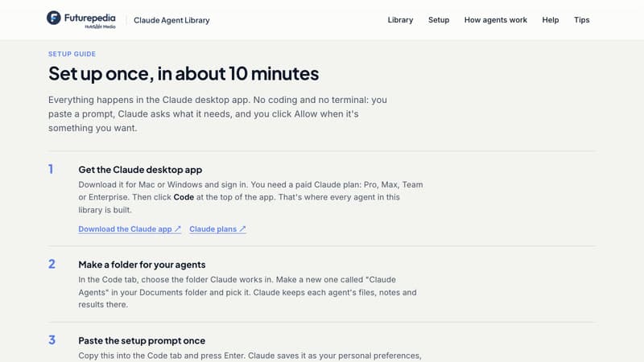This screenshot has width=644, height=362.
Task: Click the Get the Claude desktop app heading
Action: (x=140, y=170)
